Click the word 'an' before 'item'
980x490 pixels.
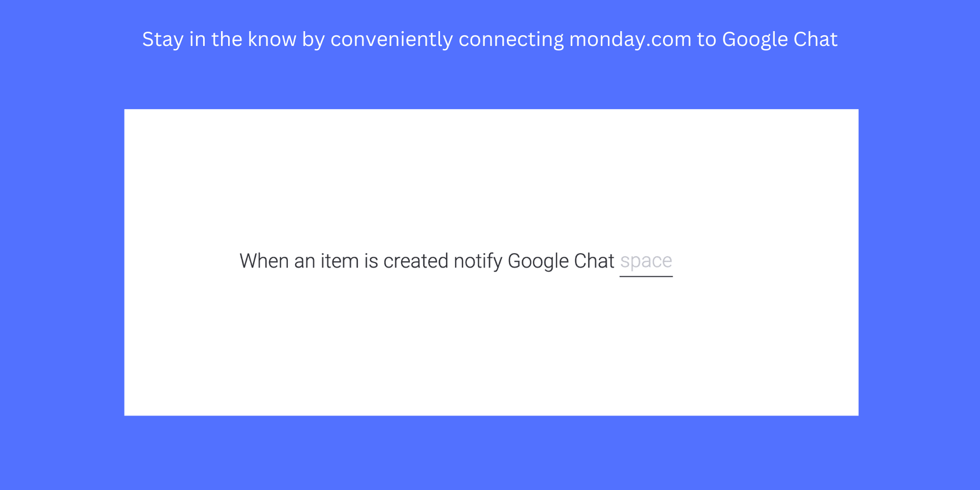tap(305, 262)
